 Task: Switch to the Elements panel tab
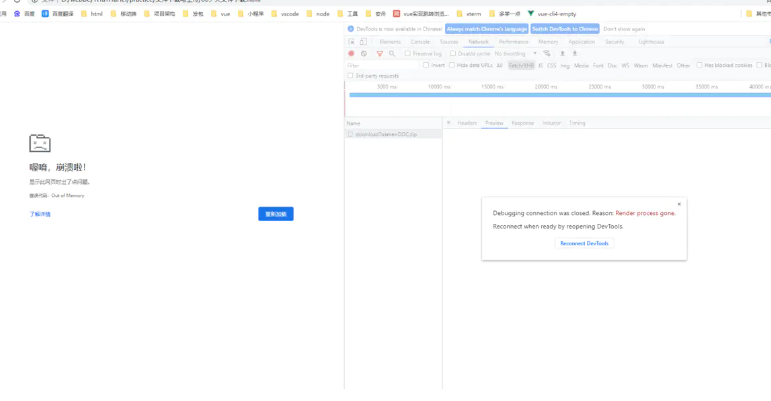click(390, 42)
